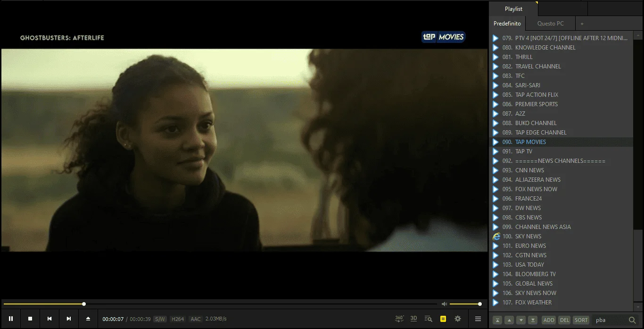Mute audio with the speaker icon
This screenshot has height=329, width=644.
pyautogui.click(x=444, y=304)
